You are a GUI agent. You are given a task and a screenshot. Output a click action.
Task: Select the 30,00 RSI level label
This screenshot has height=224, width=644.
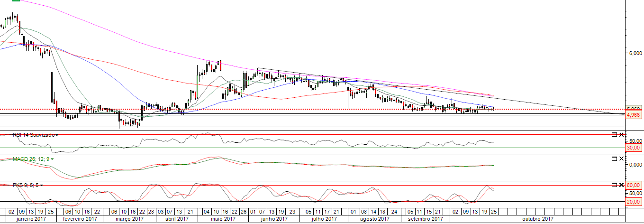634,148
